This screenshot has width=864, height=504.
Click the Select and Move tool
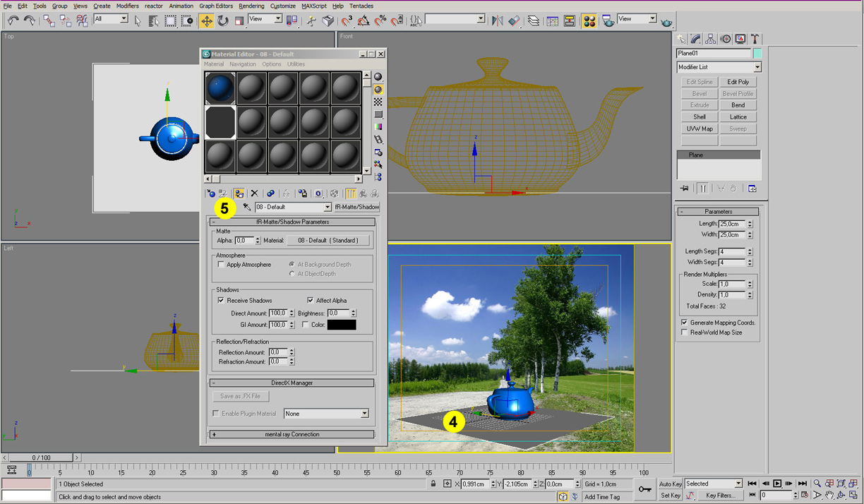tap(206, 21)
